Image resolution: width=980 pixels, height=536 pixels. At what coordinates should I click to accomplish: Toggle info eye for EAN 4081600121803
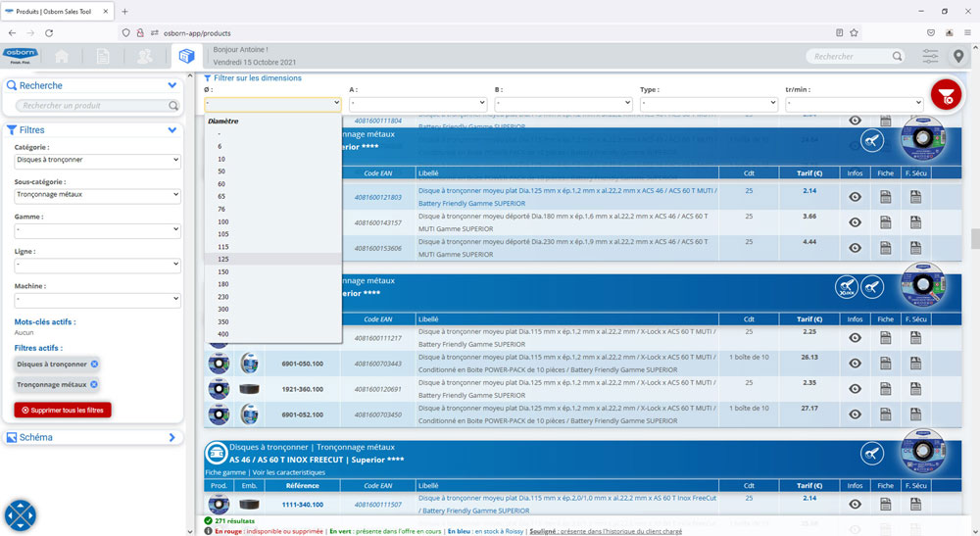coord(855,197)
